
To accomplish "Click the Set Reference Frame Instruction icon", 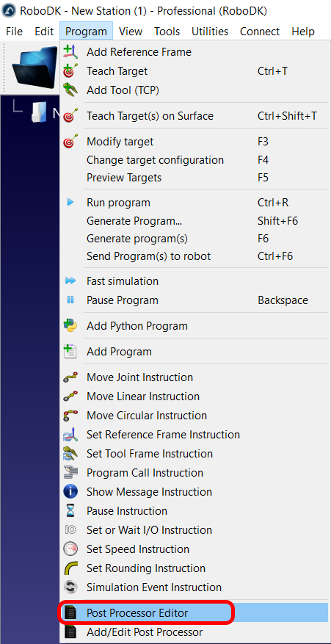I will pyautogui.click(x=70, y=435).
